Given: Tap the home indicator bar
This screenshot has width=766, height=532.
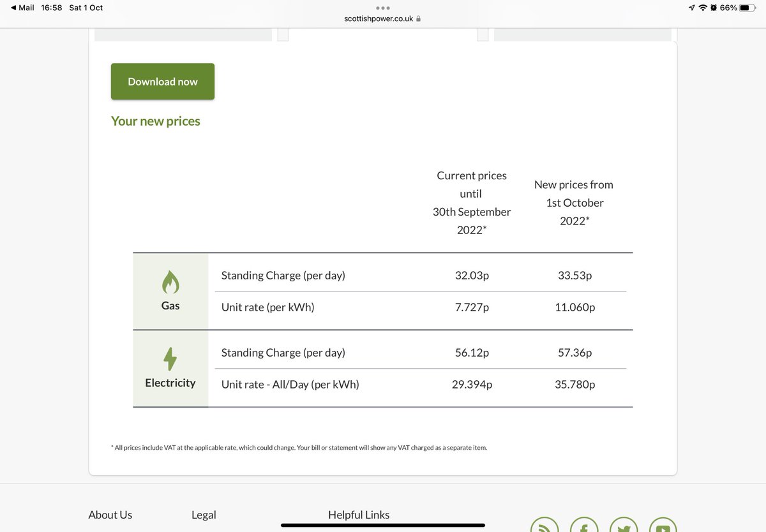Looking at the screenshot, I should [x=383, y=525].
